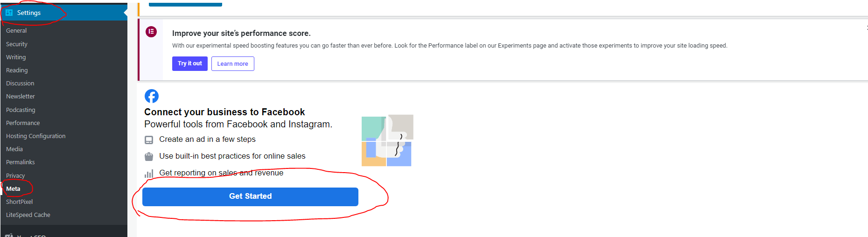This screenshot has height=237, width=868.
Task: Click the Learn more button
Action: (233, 63)
